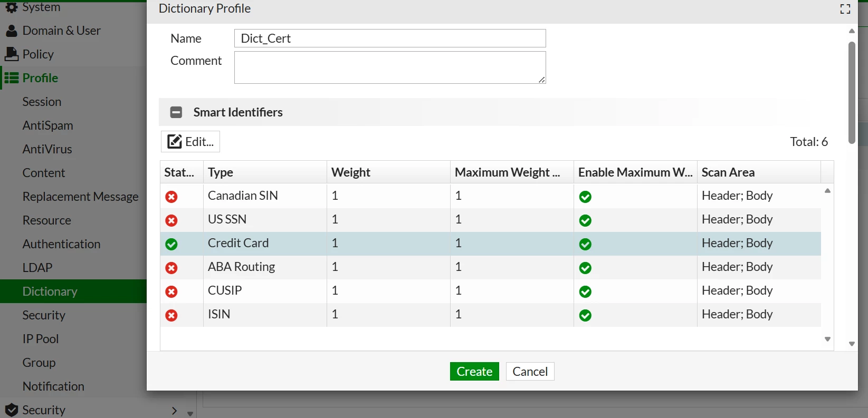Click CUSIP enable maximum weight checkmark
The image size is (868, 418).
coord(585,291)
